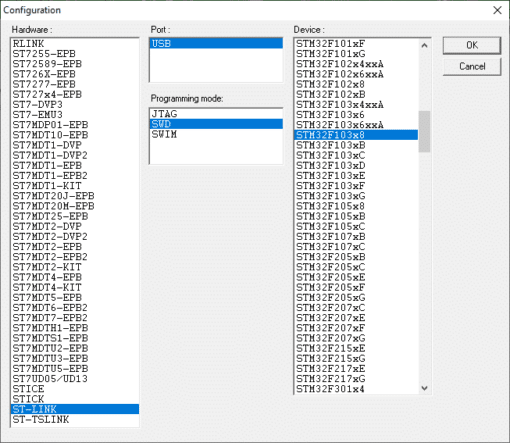This screenshot has height=443, width=510.
Task: Click the Device list scrollbar thumb
Action: point(424,131)
